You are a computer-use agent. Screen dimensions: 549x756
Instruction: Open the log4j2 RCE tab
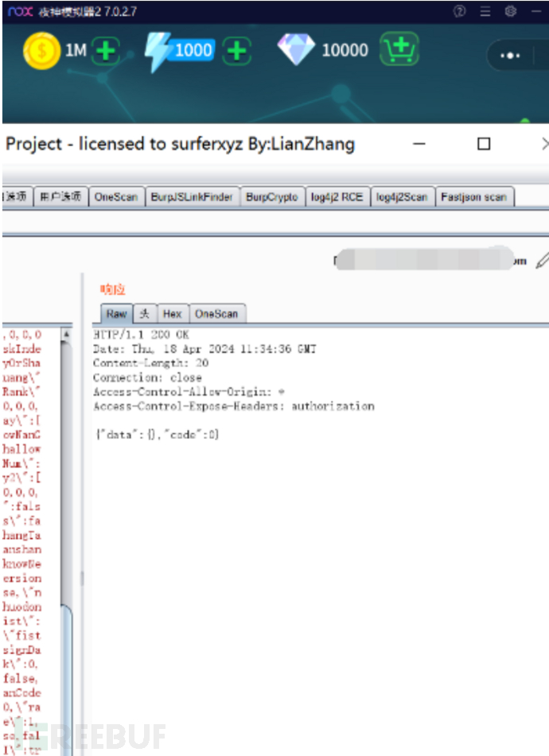[337, 197]
